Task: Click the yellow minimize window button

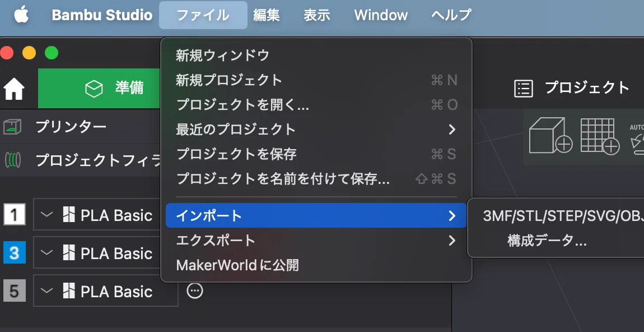Action: (x=29, y=53)
